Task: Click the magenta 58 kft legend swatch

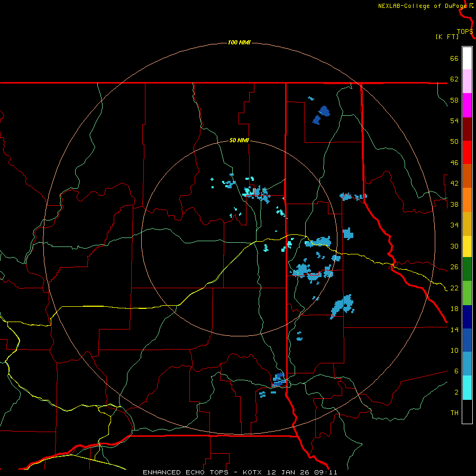Action: [x=467, y=105]
